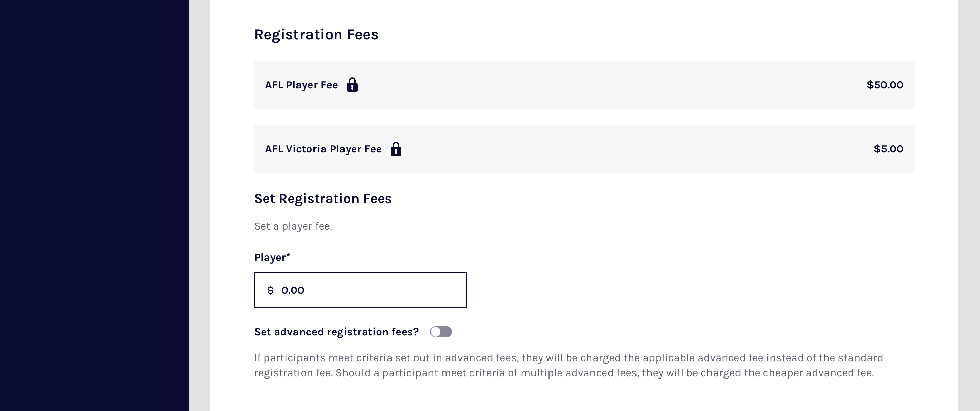Click the 'Set advanced registration fees?' label
The height and width of the screenshot is (411, 980).
pyautogui.click(x=336, y=332)
